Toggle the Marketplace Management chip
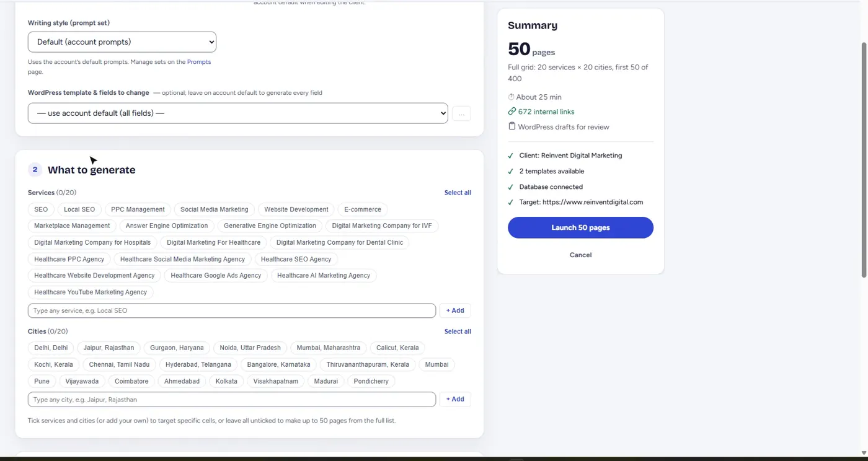The image size is (868, 461). click(x=72, y=226)
